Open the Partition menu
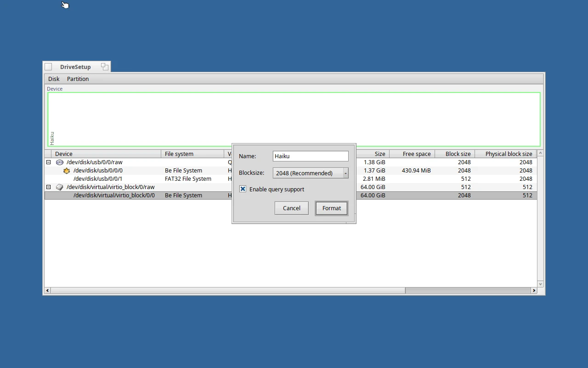 [78, 79]
